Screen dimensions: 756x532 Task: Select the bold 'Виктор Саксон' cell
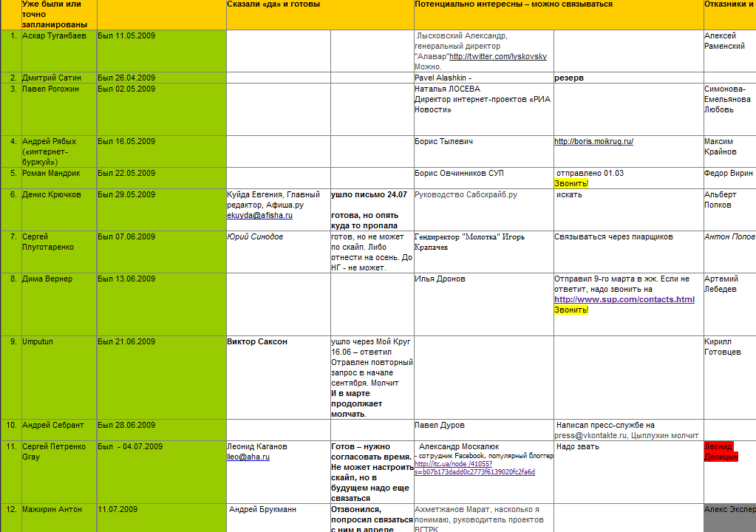click(257, 341)
